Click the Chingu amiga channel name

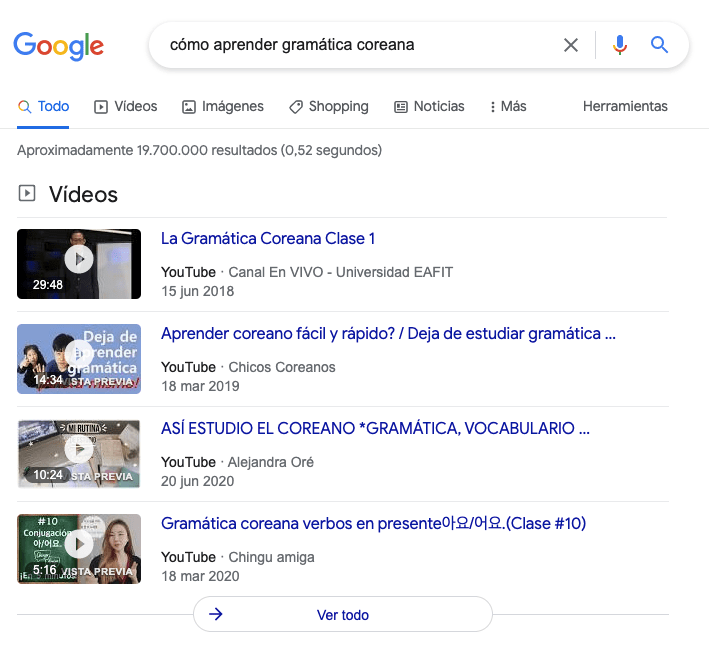coord(271,557)
